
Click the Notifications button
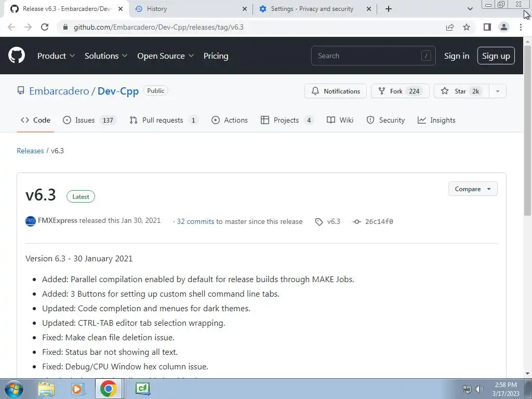coord(335,91)
